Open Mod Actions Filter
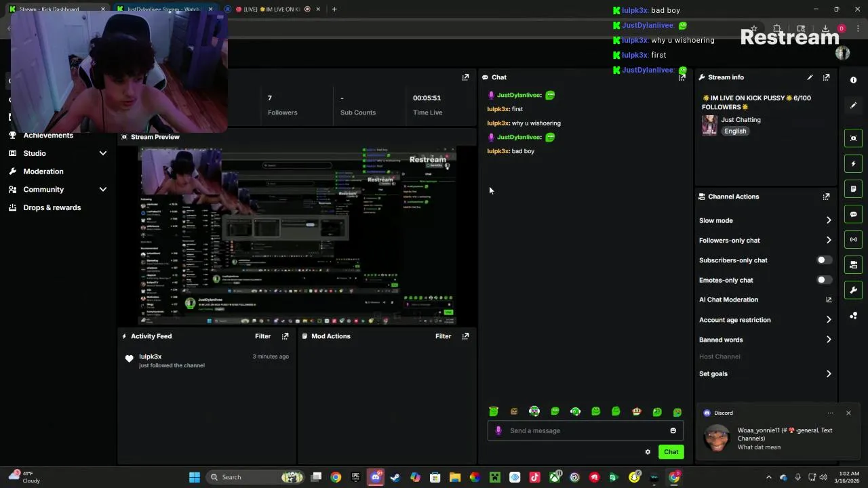Image resolution: width=868 pixels, height=488 pixels. tap(443, 336)
